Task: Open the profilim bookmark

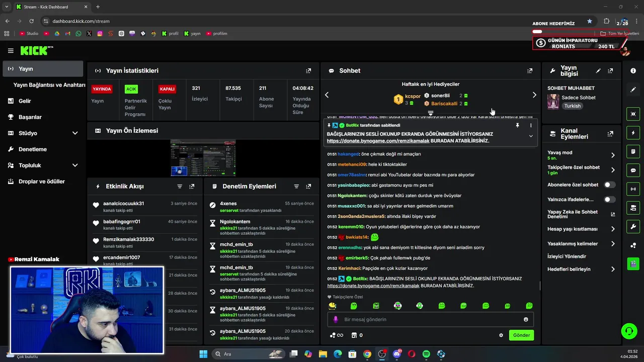Action: click(x=216, y=34)
